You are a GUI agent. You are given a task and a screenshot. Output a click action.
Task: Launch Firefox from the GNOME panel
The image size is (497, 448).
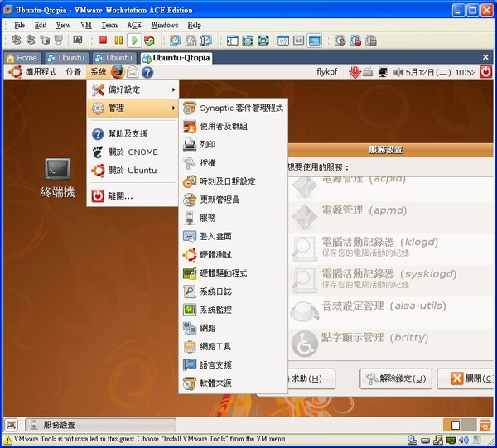point(118,72)
